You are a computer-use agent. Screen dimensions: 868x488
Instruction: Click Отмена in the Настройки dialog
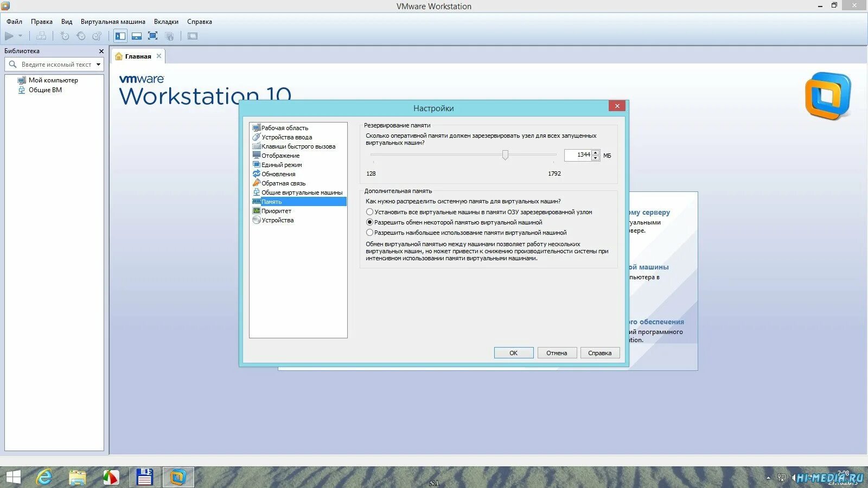[557, 353]
